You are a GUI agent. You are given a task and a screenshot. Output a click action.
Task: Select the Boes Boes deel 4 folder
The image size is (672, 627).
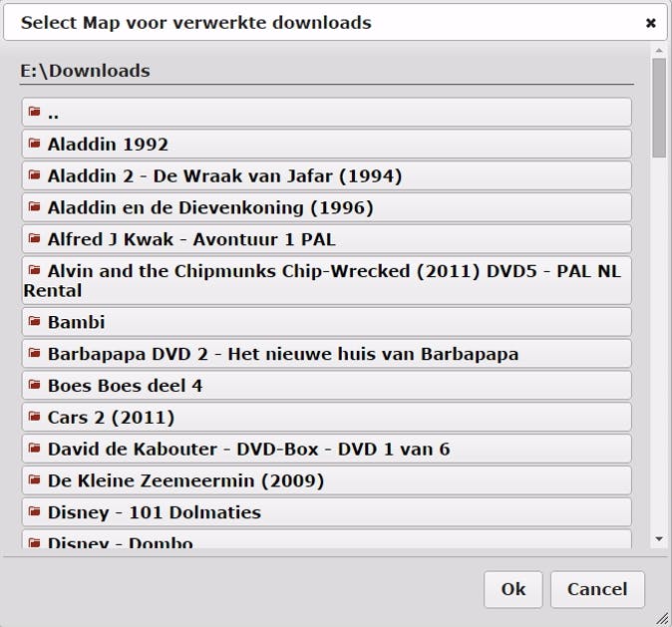pos(327,386)
